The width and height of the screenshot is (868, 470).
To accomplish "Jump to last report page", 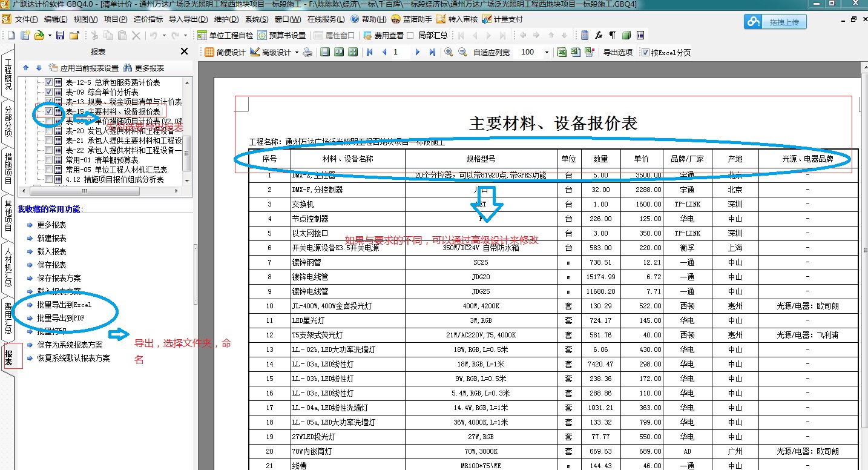I will tap(432, 52).
